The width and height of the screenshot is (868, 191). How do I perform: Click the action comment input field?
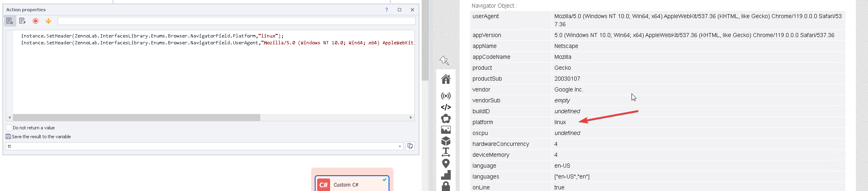pos(236,21)
